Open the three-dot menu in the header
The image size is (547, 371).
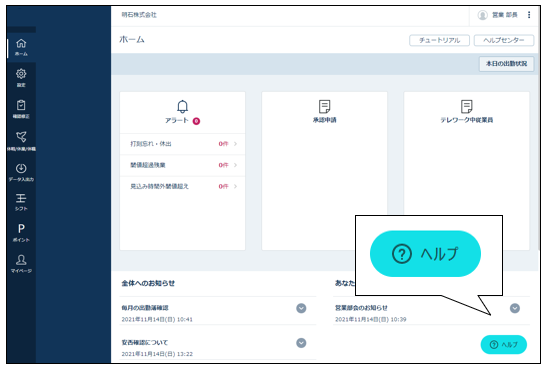click(x=529, y=15)
